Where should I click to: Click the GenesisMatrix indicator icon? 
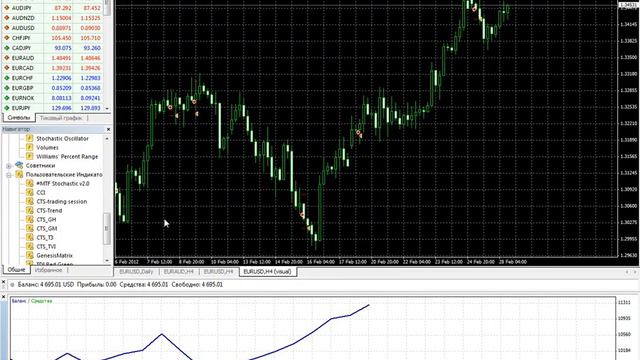click(x=29, y=255)
